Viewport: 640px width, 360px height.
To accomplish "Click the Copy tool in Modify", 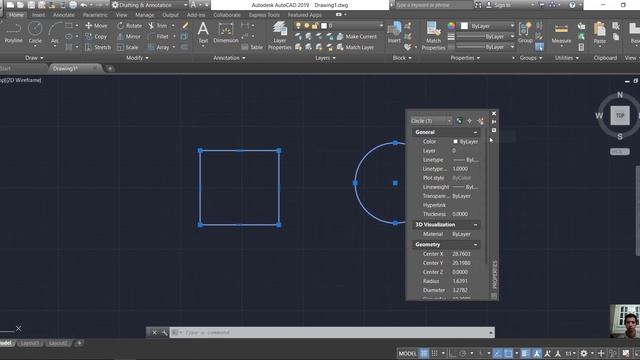I will click(x=96, y=36).
